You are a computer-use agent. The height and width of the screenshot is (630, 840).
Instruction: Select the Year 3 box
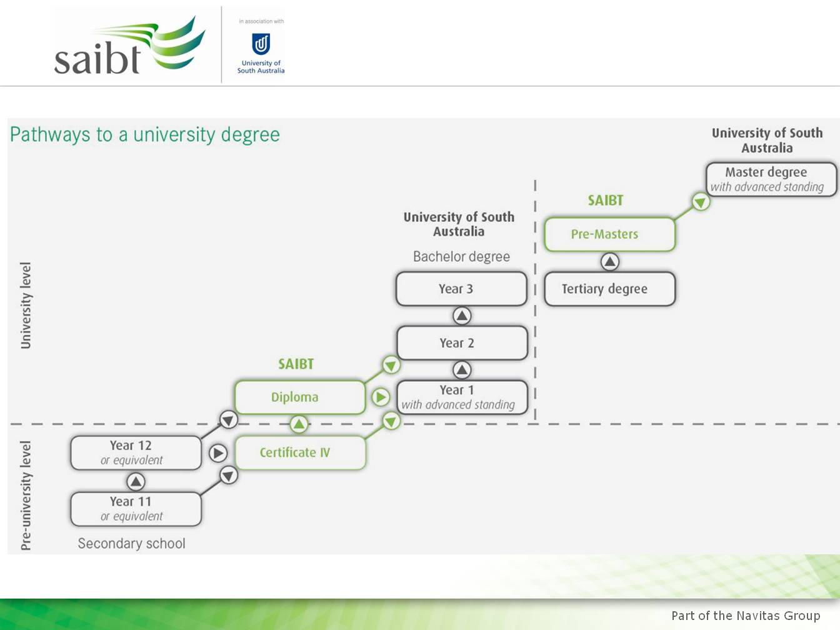click(x=462, y=289)
